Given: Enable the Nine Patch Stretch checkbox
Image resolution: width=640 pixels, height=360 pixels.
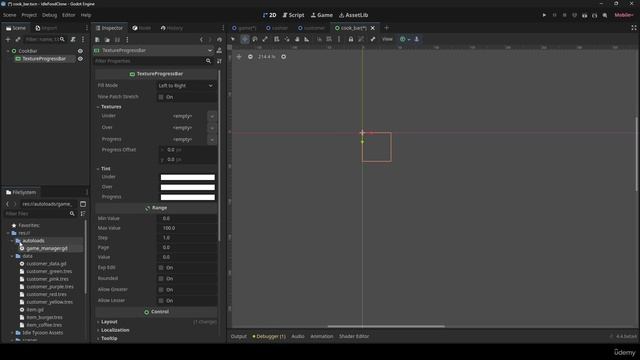Looking at the screenshot, I should tap(161, 97).
